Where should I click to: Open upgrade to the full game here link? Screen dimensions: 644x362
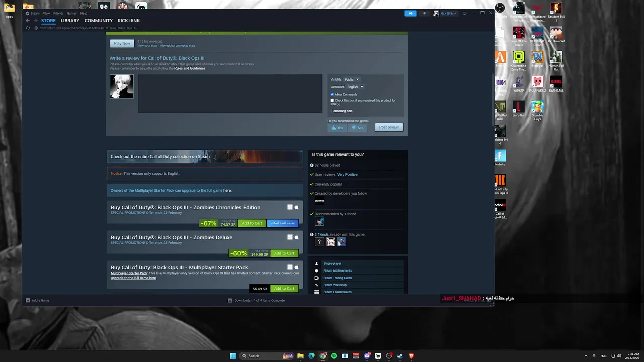[133, 278]
